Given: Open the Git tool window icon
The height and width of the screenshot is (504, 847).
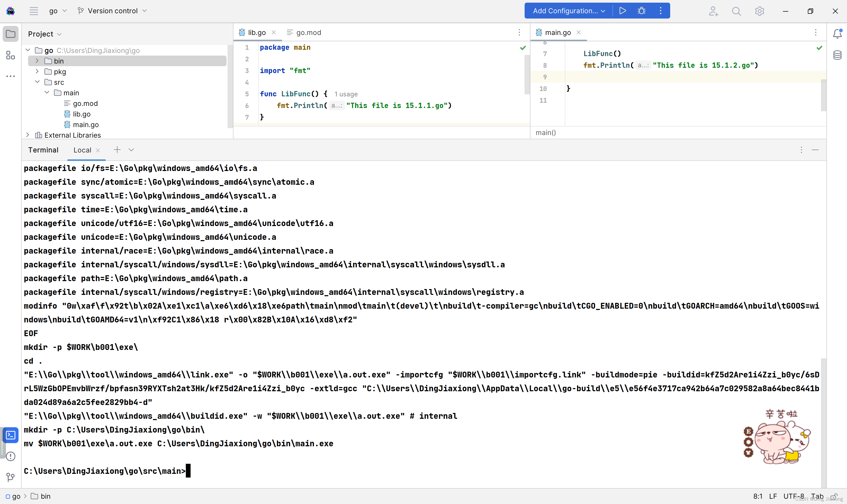Looking at the screenshot, I should pos(11,477).
